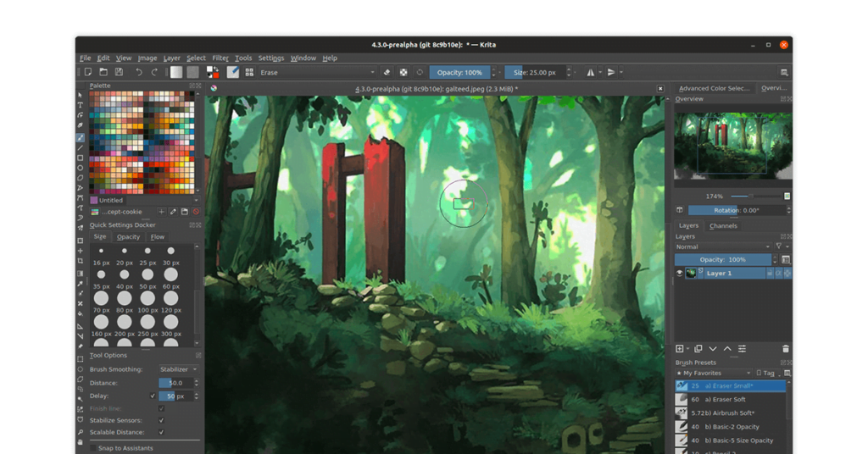Switch to the Channels tab
The image size is (868, 454).
pyautogui.click(x=723, y=226)
